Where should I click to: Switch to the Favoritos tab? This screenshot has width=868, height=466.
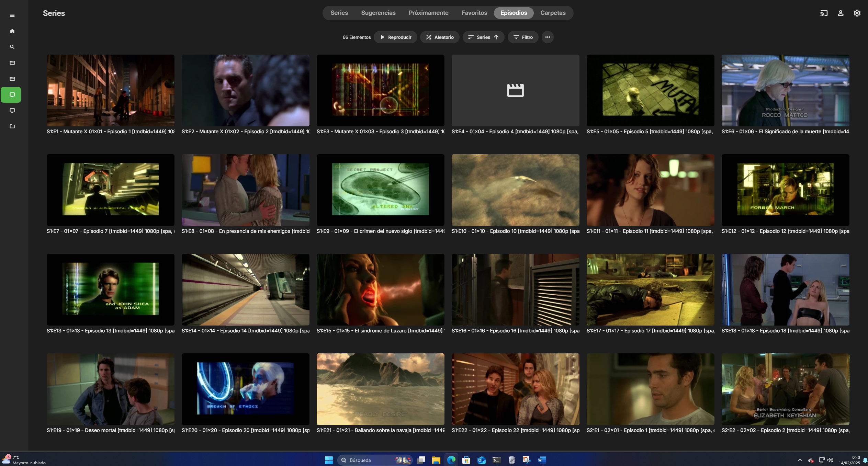point(474,13)
